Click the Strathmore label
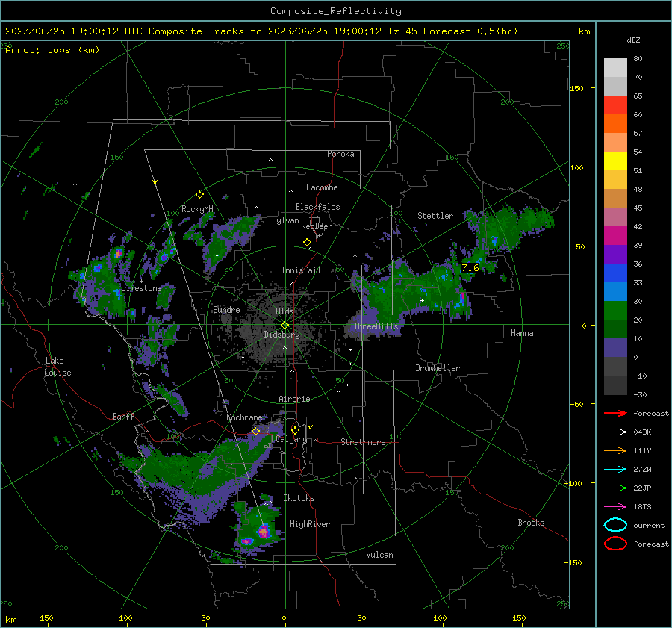Screen dimensions: 672x628 (x=363, y=442)
